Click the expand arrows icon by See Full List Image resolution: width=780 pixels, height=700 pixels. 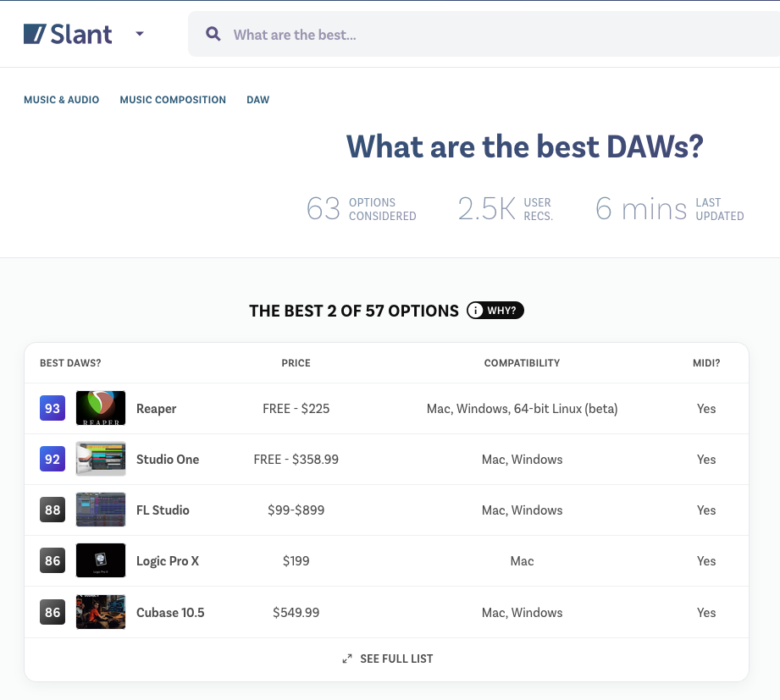347,659
